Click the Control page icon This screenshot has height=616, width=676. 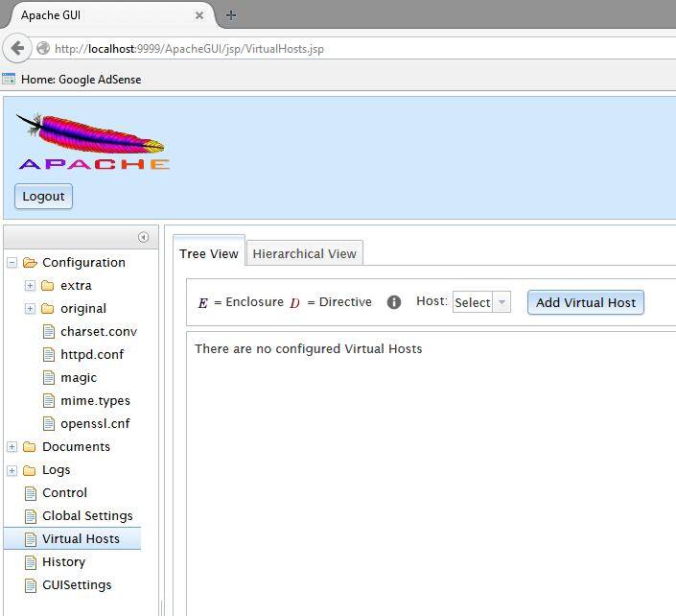tap(31, 493)
